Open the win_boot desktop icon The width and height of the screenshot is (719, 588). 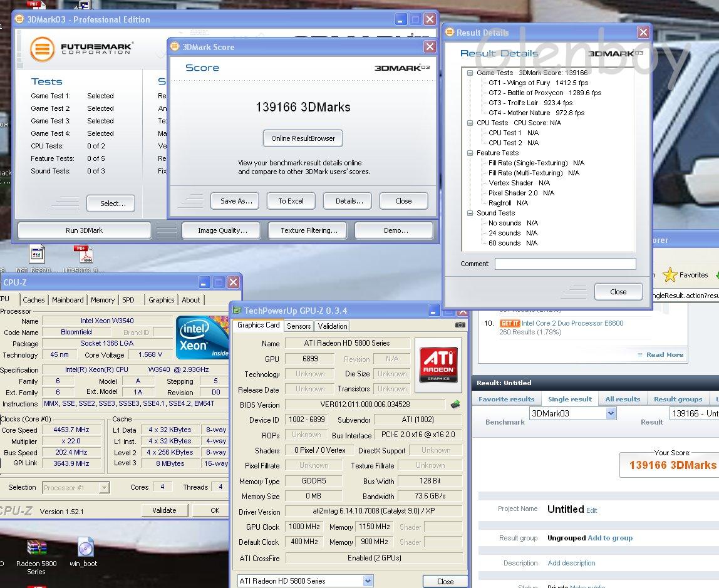[86, 548]
